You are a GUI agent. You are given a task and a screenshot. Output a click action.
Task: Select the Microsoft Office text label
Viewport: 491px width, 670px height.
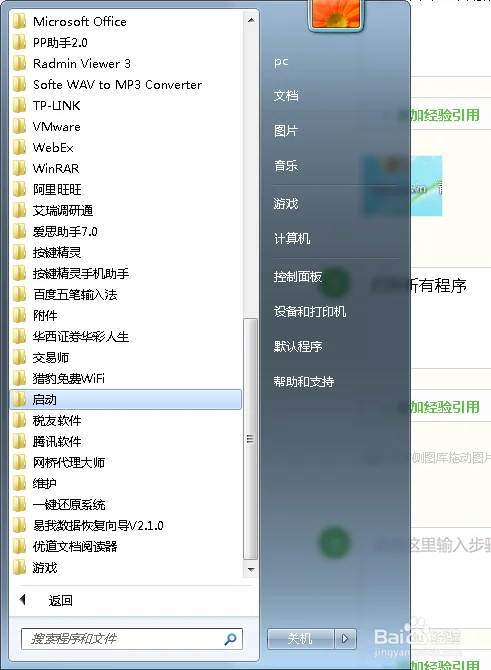pyautogui.click(x=79, y=21)
